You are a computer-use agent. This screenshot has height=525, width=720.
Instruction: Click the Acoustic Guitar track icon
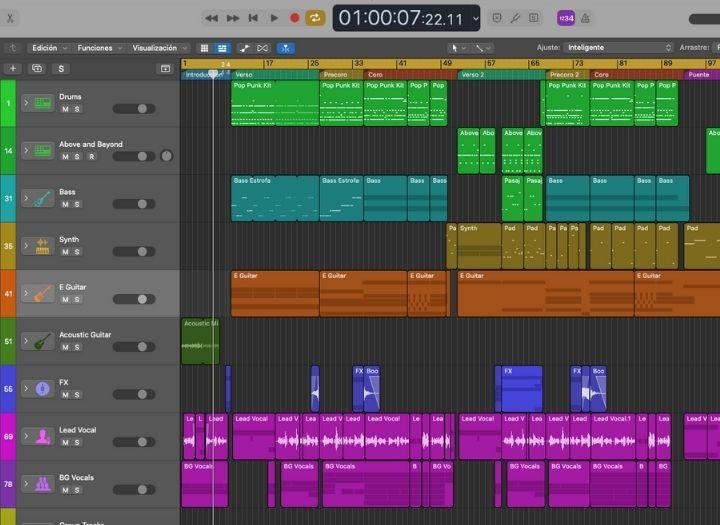tap(43, 341)
